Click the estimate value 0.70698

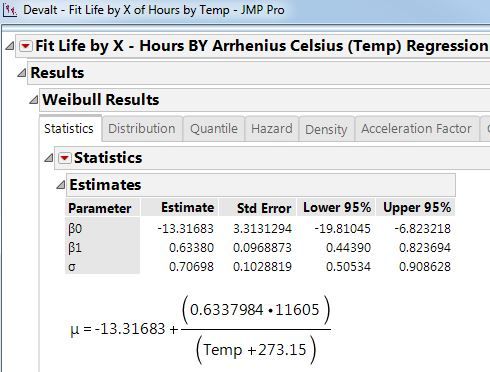pyautogui.click(x=191, y=267)
